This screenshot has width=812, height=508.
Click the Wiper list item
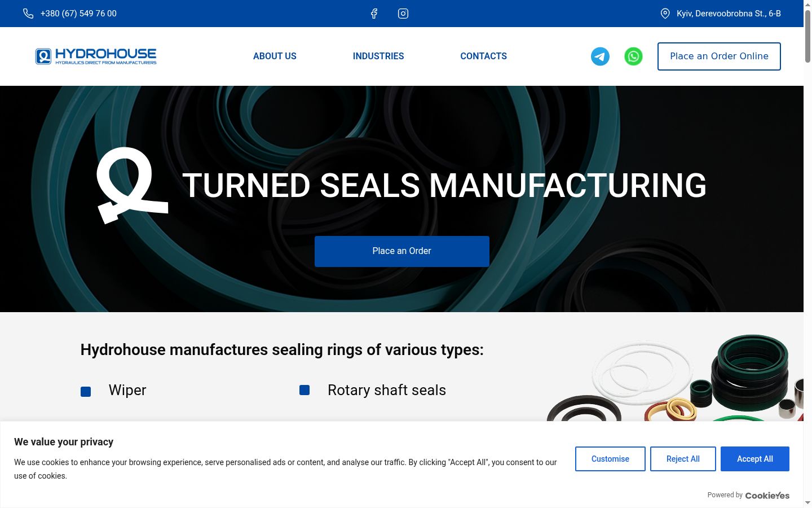click(x=127, y=390)
